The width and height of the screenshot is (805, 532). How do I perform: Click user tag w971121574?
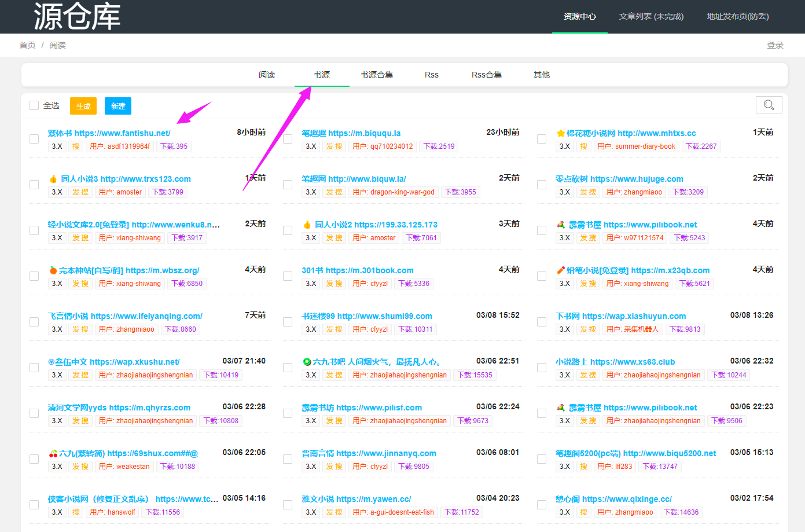tap(634, 238)
